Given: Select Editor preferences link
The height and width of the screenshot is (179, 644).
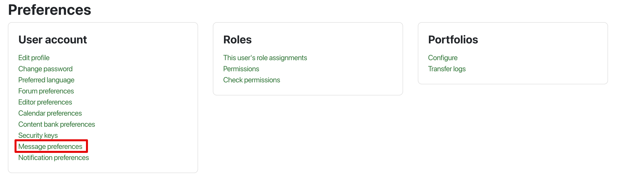Looking at the screenshot, I should (x=45, y=102).
